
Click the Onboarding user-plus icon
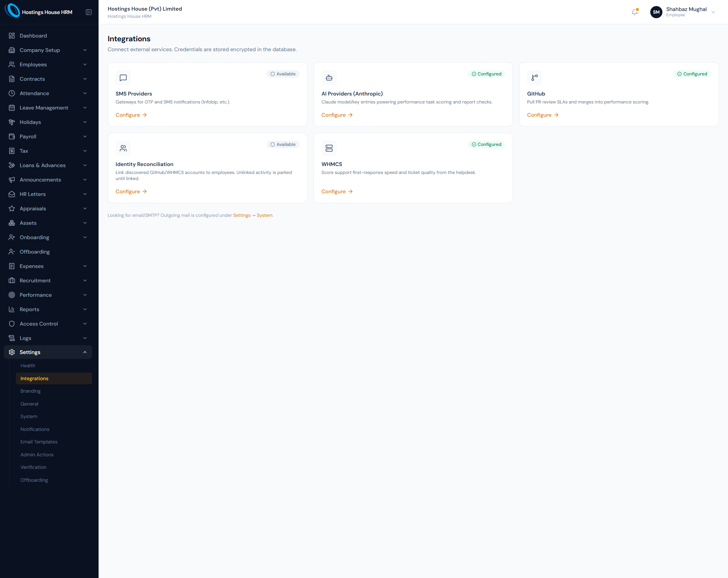coord(12,237)
